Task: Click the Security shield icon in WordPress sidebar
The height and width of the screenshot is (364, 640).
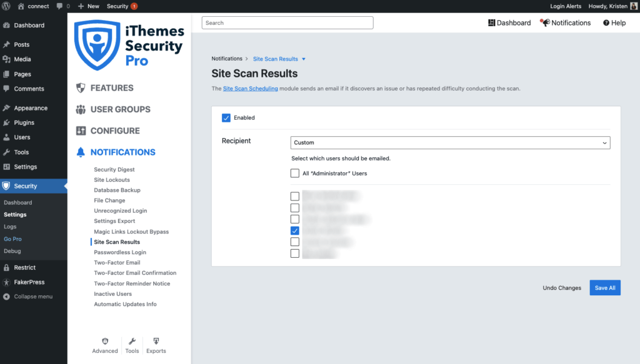Action: tap(6, 186)
